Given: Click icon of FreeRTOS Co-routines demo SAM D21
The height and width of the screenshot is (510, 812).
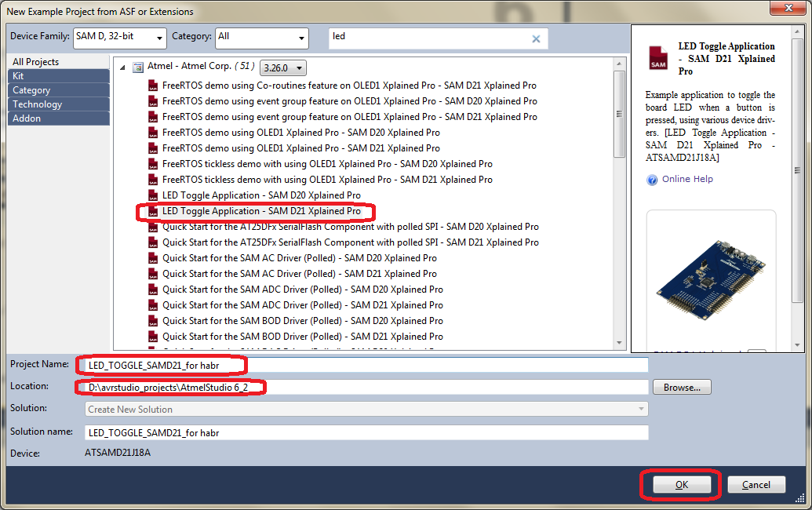Looking at the screenshot, I should (x=153, y=86).
